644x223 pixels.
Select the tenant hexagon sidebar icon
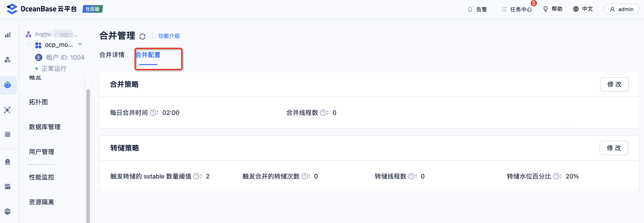pyautogui.click(x=8, y=85)
